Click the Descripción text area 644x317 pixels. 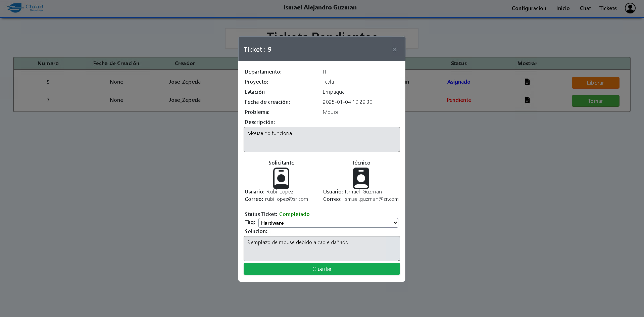(x=321, y=139)
